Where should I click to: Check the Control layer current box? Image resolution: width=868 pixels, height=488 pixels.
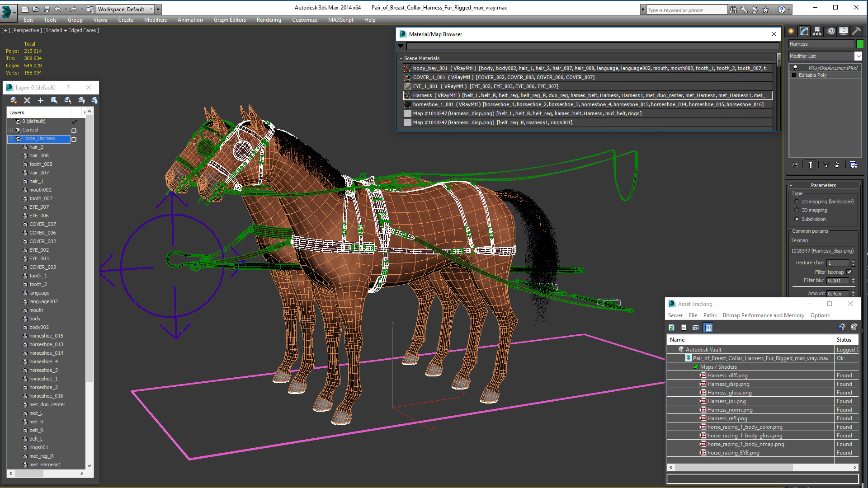click(74, 130)
